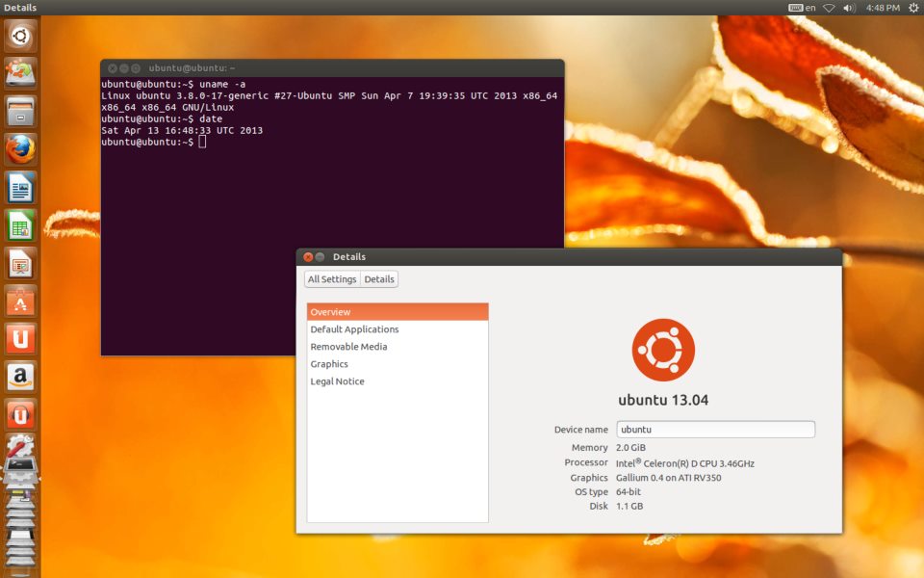Click the Terminal window title 'ubuntu@ubuntu: ~'

[192, 67]
